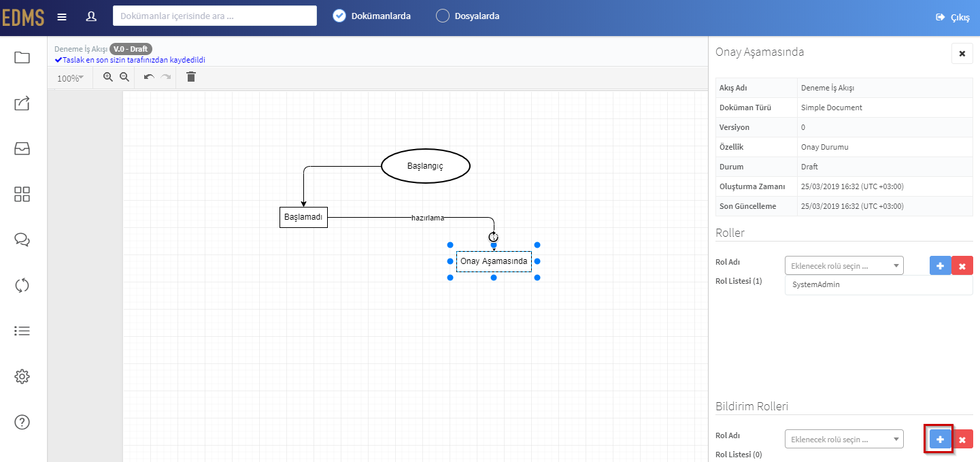Open the folder icon in sidebar

tap(22, 58)
